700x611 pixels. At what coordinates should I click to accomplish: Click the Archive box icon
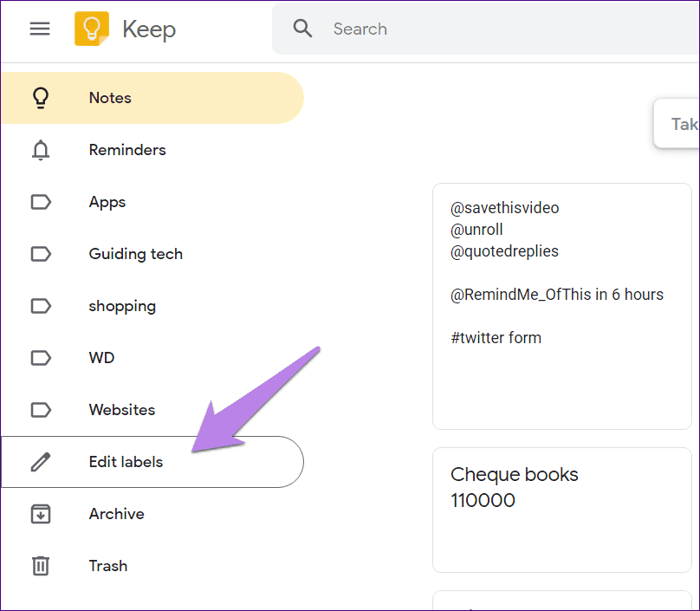click(41, 514)
